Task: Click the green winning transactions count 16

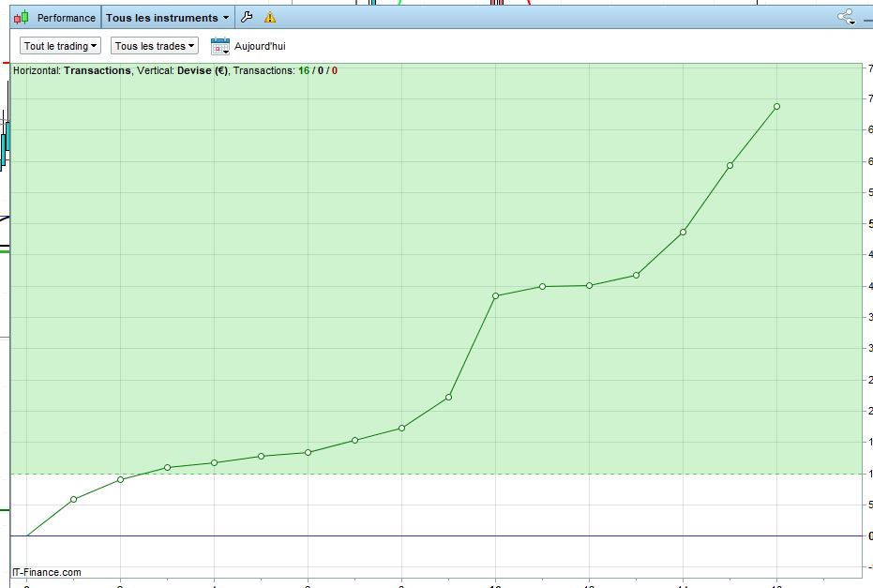Action: [304, 70]
